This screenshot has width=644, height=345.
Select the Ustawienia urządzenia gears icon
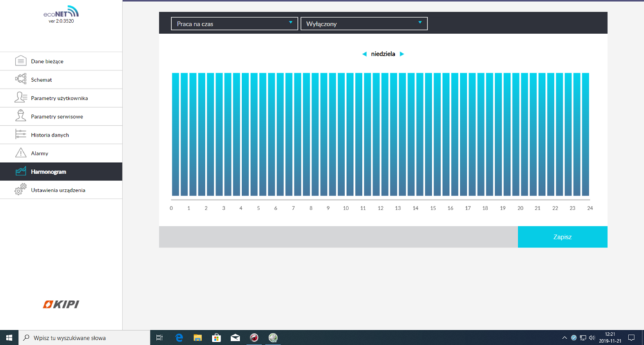coord(21,190)
